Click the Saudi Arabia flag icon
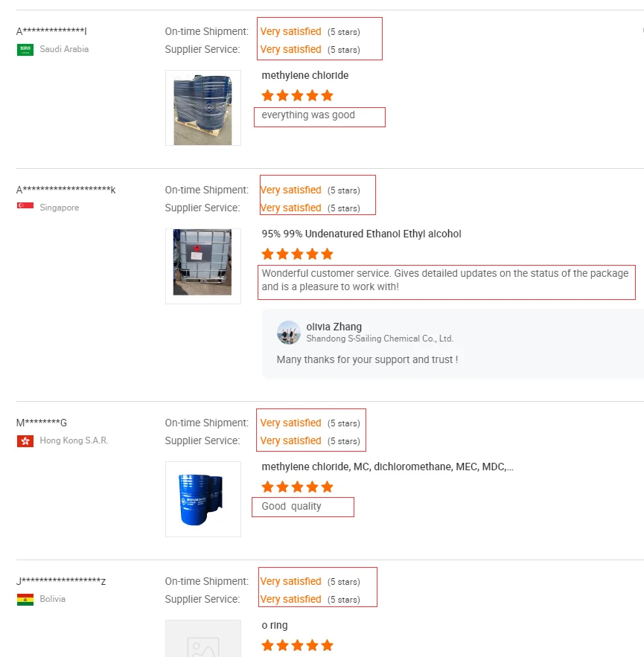 pos(25,50)
